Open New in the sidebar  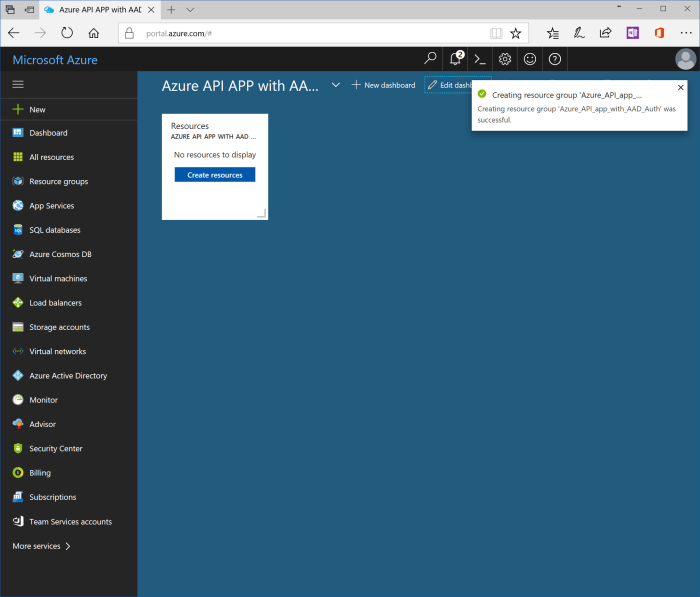pyautogui.click(x=69, y=109)
